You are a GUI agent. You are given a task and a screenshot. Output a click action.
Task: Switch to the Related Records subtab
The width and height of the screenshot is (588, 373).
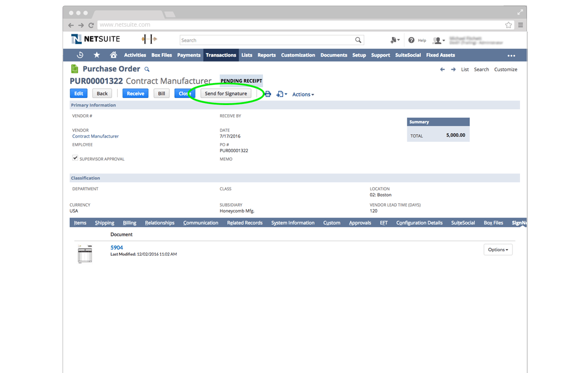(x=245, y=223)
